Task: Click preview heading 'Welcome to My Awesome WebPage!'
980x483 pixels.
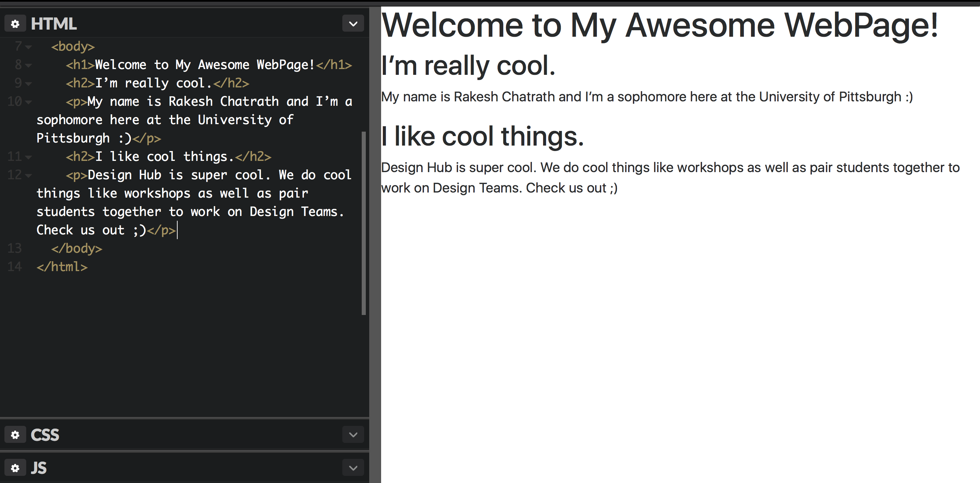Action: coord(660,25)
